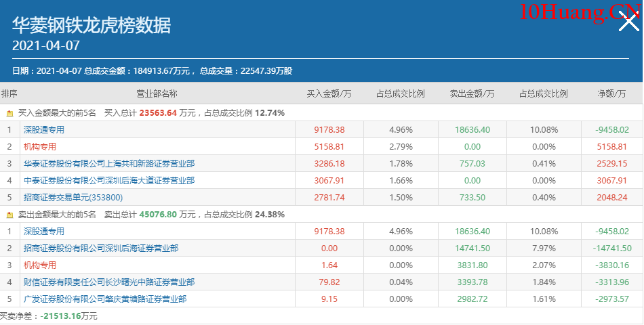
Task: Click the 营业部名称 column header
Action: tap(157, 93)
